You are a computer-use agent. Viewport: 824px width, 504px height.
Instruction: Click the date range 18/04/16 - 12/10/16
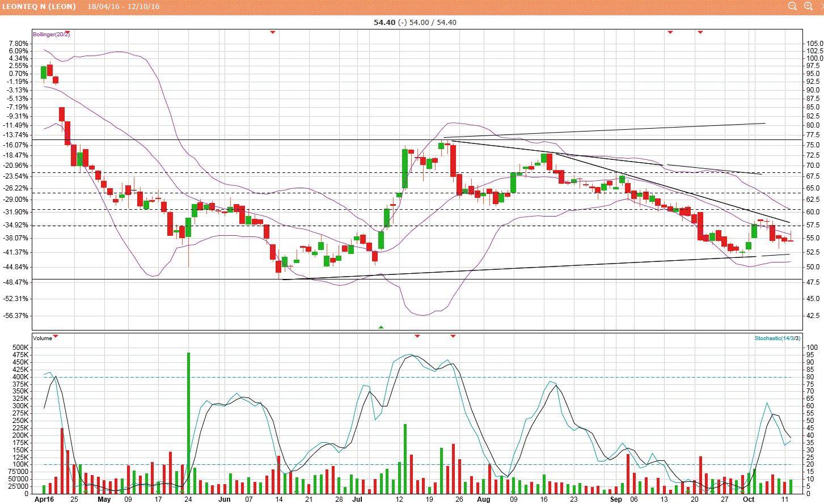pyautogui.click(x=124, y=7)
